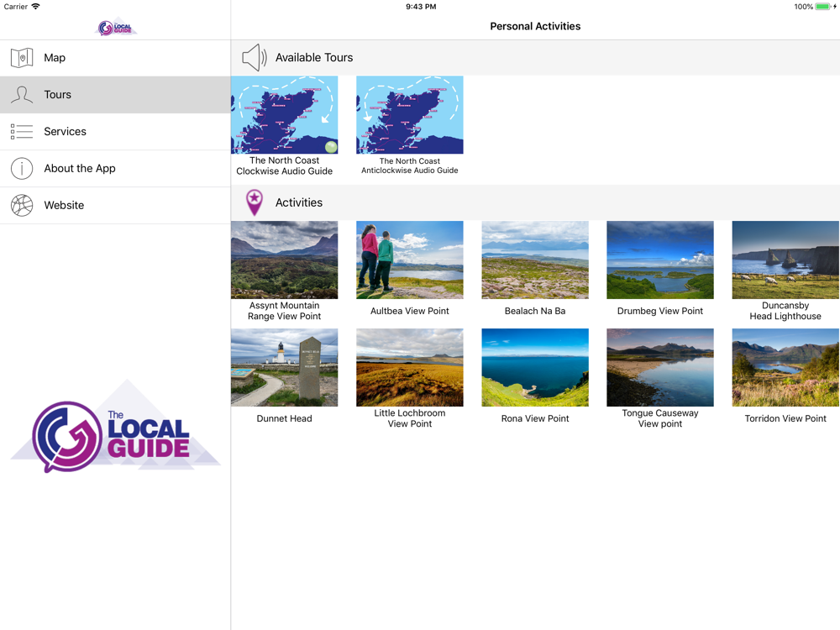Image resolution: width=840 pixels, height=630 pixels.
Task: Click the Website globe icon
Action: tap(22, 205)
